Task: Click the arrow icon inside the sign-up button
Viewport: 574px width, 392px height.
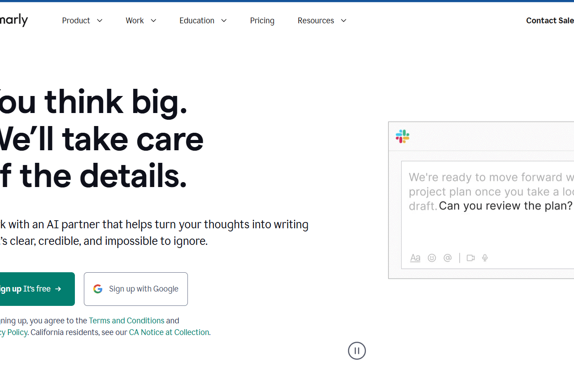Action: coord(58,289)
